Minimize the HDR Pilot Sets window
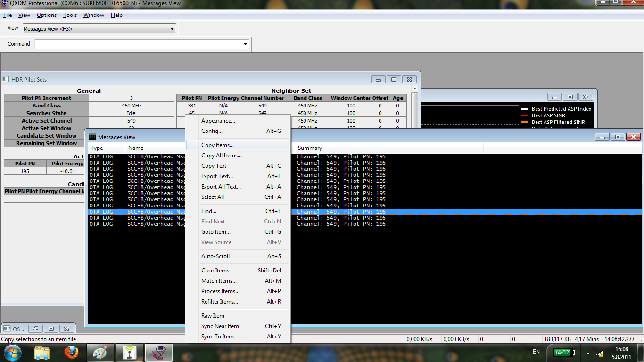This screenshot has height=362, width=644. pos(378,80)
